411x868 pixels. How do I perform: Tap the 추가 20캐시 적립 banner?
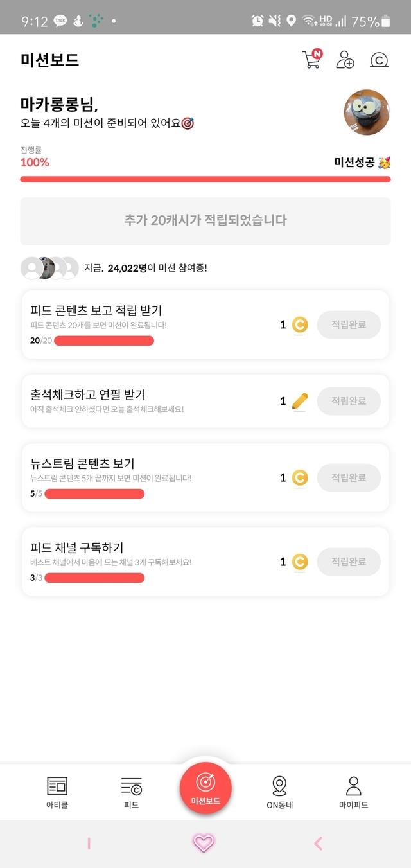(x=205, y=220)
